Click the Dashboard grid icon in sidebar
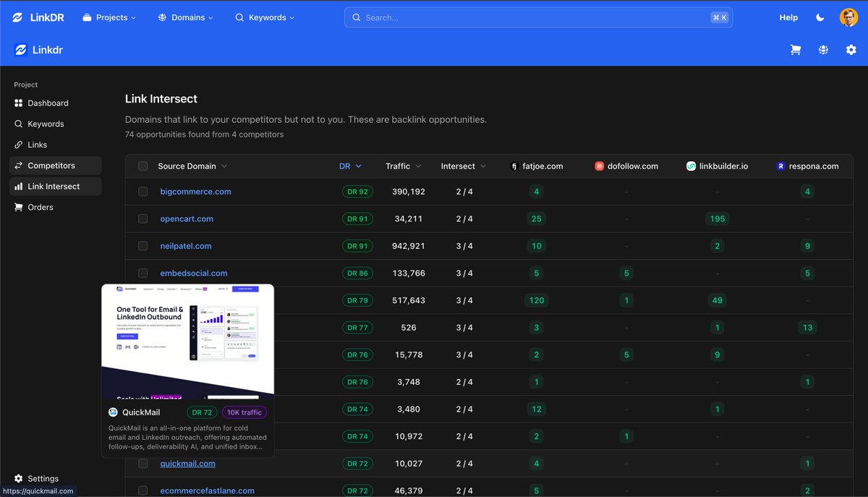 [19, 103]
